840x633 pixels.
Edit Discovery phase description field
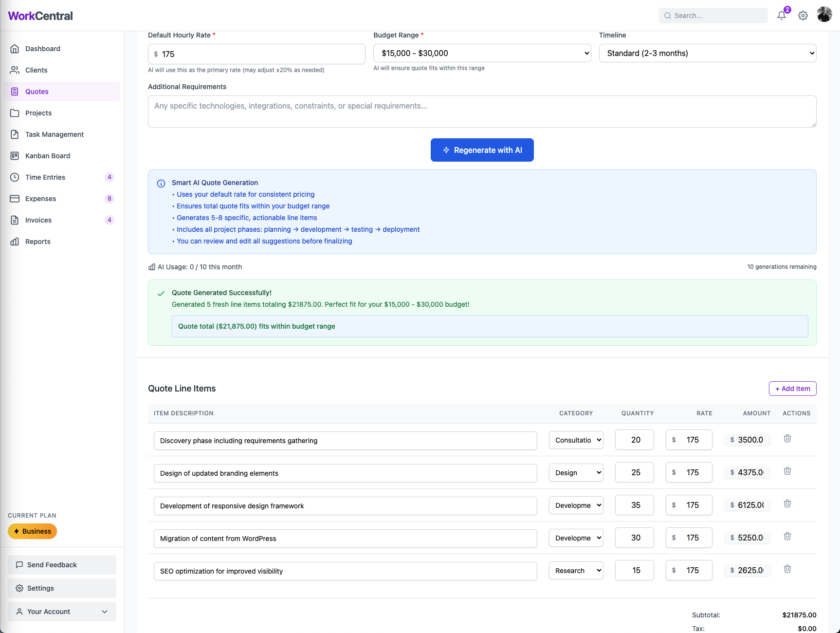[346, 441]
